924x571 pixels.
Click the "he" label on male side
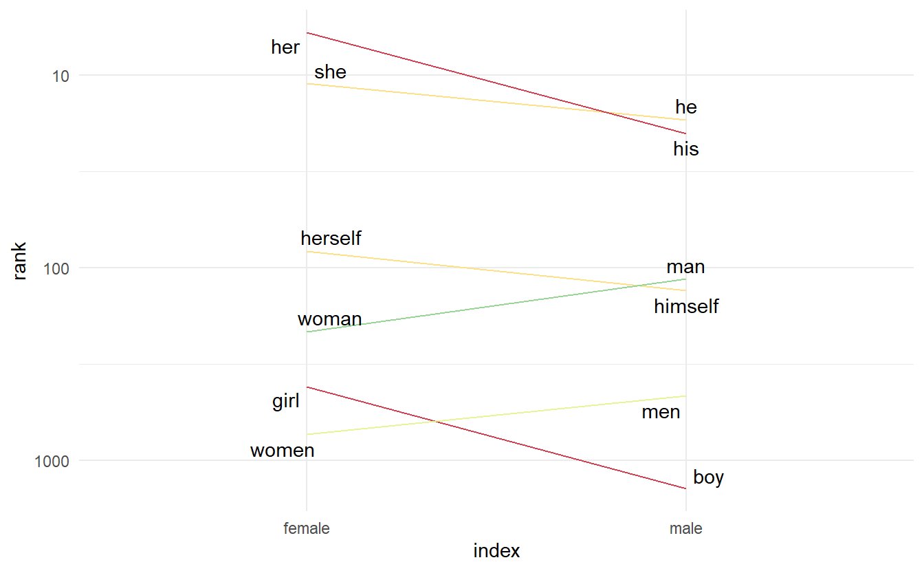(685, 107)
